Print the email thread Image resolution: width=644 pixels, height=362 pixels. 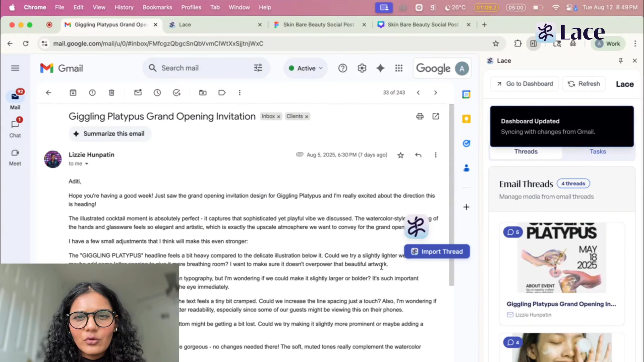(420, 117)
